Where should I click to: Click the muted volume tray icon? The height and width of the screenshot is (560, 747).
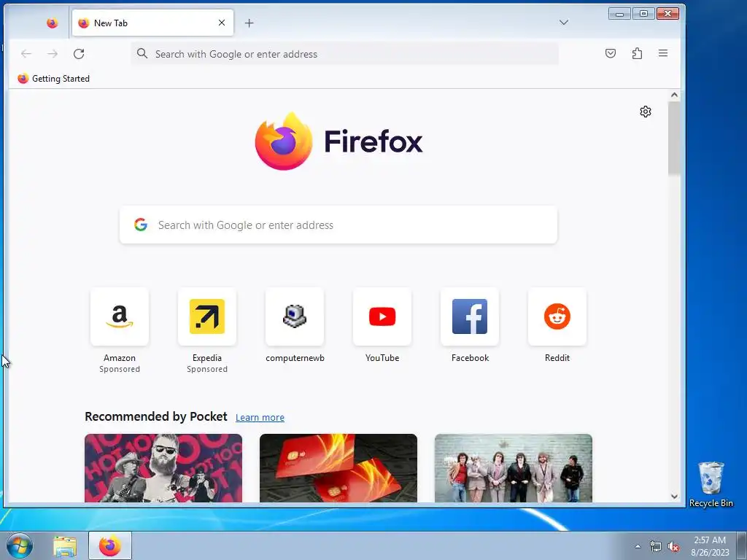tap(673, 547)
